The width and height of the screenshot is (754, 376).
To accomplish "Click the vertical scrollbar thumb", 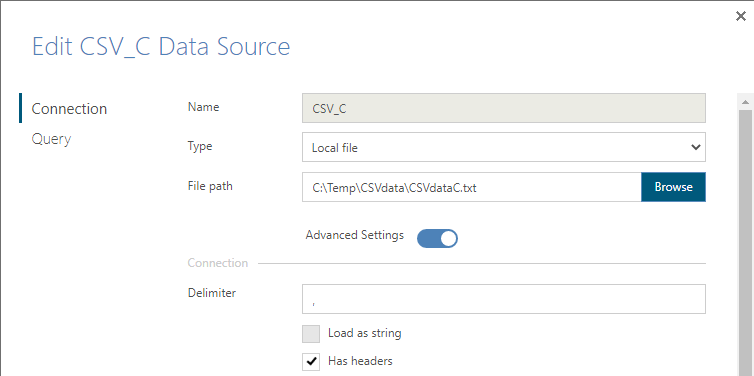I will 745,243.
